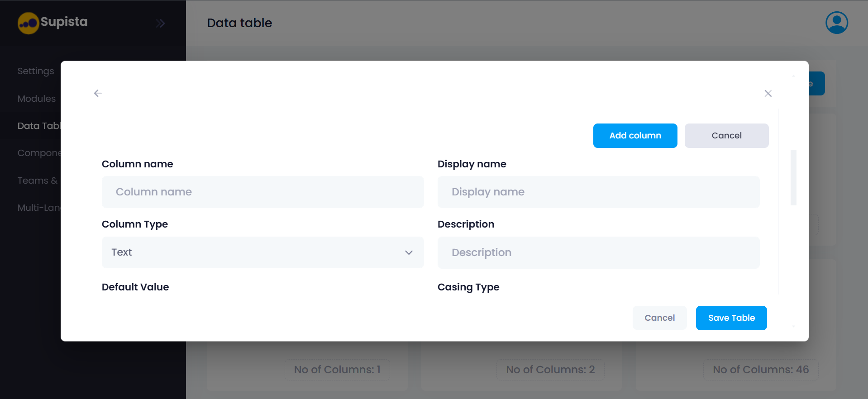Save the table with Save Table

click(731, 318)
